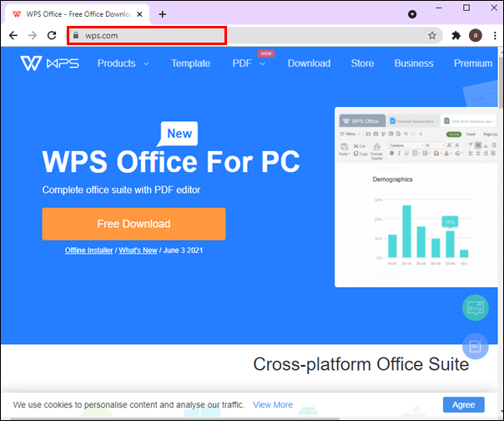The width and height of the screenshot is (504, 421).
Task: Click the floating feedback edit icon
Action: coord(476,347)
